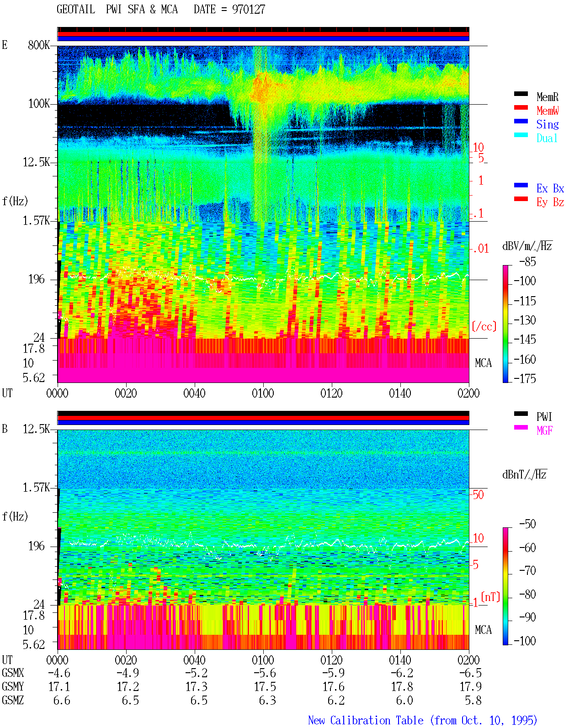Click the E panel '1.57K' axis label
Screen dimensions: 585x728
[x=37, y=221]
